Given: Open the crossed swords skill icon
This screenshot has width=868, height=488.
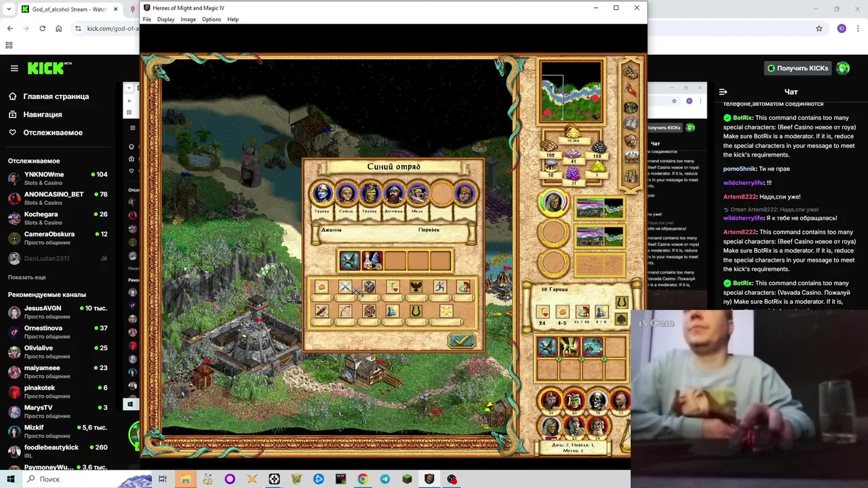Looking at the screenshot, I should pyautogui.click(x=345, y=287).
